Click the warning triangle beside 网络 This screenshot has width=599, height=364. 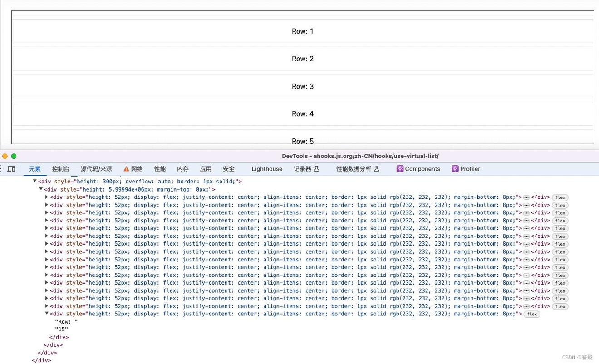[x=126, y=169]
